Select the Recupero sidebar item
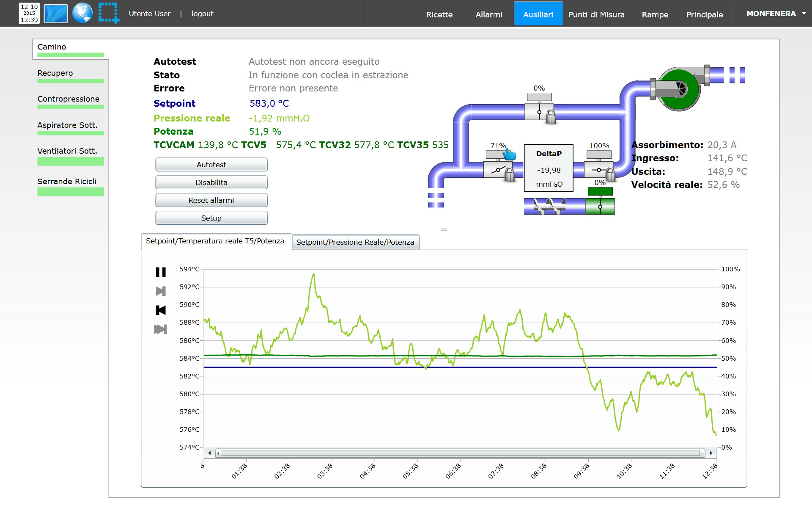Viewport: 812px width, 508px height. [x=71, y=75]
